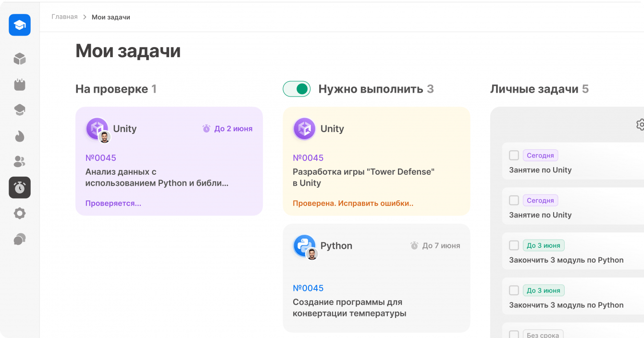The width and height of the screenshot is (644, 338).
Task: Click the gear icon in Личные задачи panel
Action: click(640, 125)
